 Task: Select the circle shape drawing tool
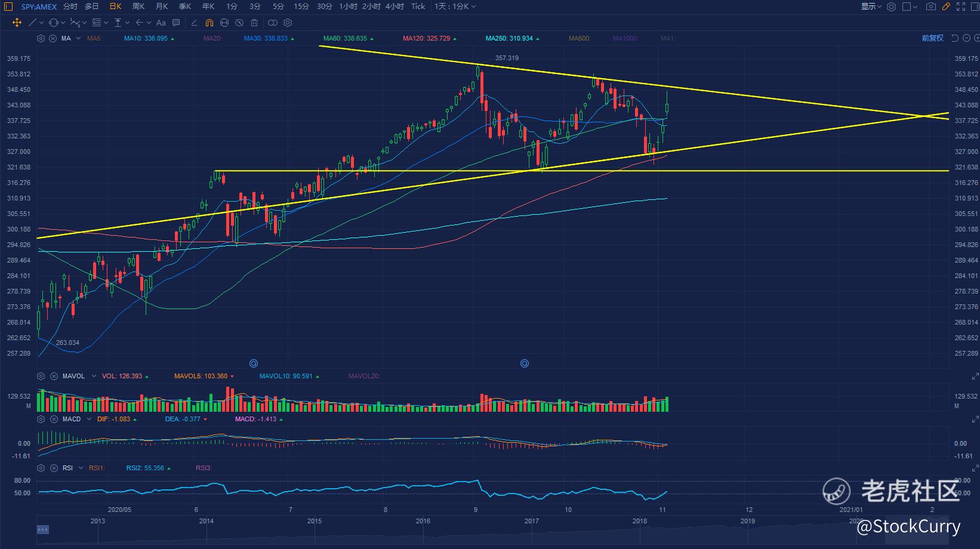(x=54, y=23)
